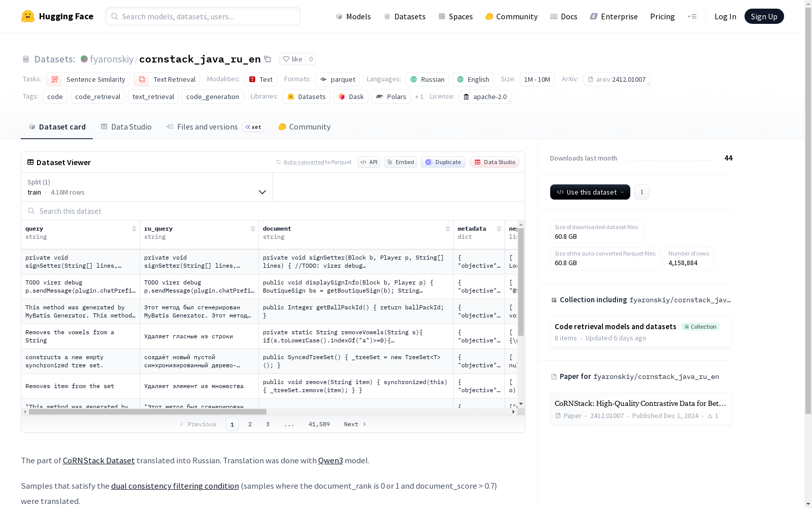Duplicate the dataset
Screen dimensions: 812x508
click(443, 162)
